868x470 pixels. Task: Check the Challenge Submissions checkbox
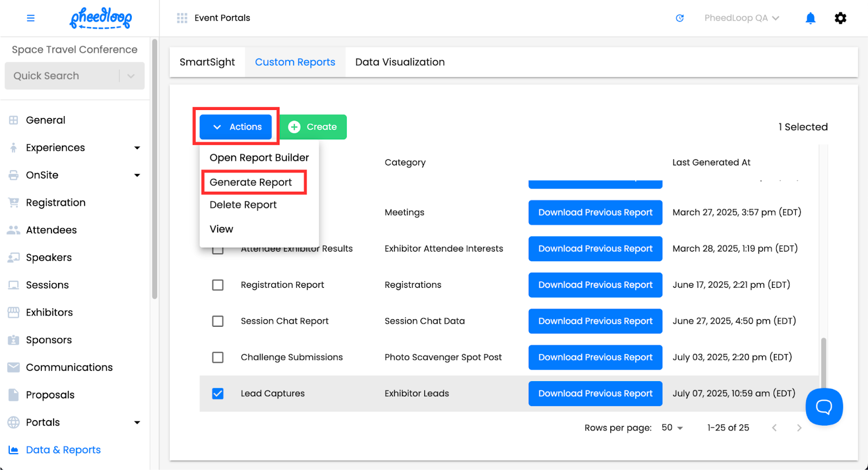pos(218,357)
